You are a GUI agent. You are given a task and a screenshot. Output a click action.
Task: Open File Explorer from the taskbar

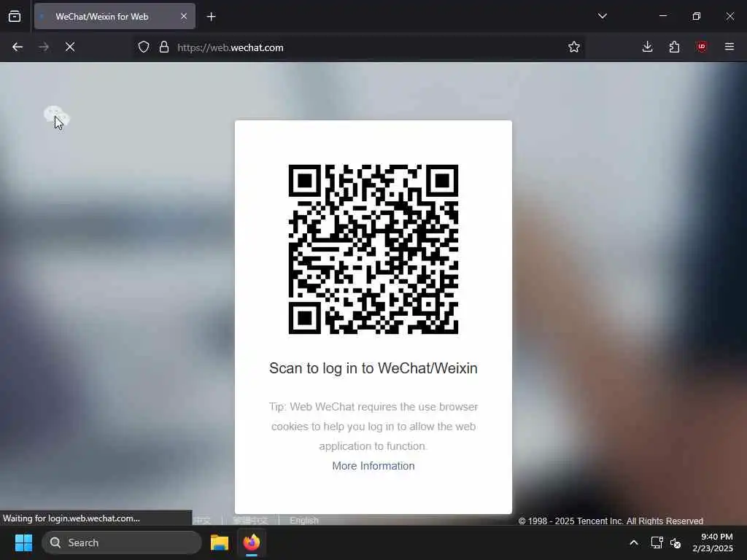tap(219, 542)
